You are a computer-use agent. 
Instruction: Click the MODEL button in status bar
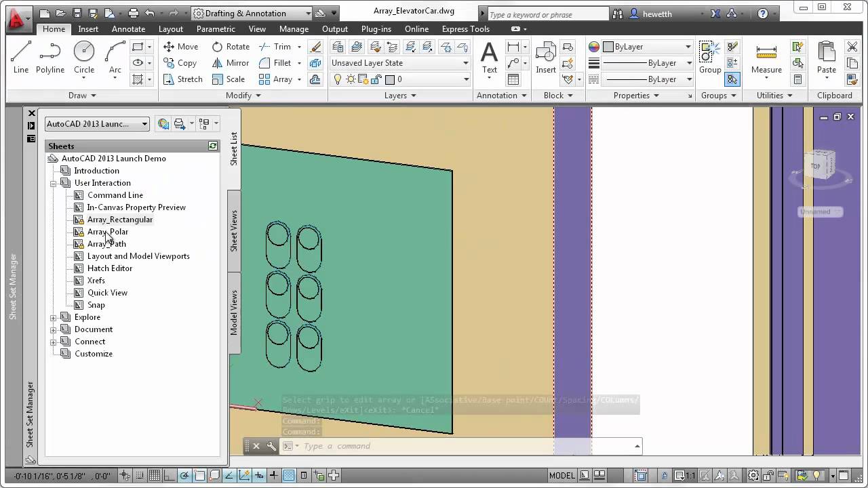(562, 475)
